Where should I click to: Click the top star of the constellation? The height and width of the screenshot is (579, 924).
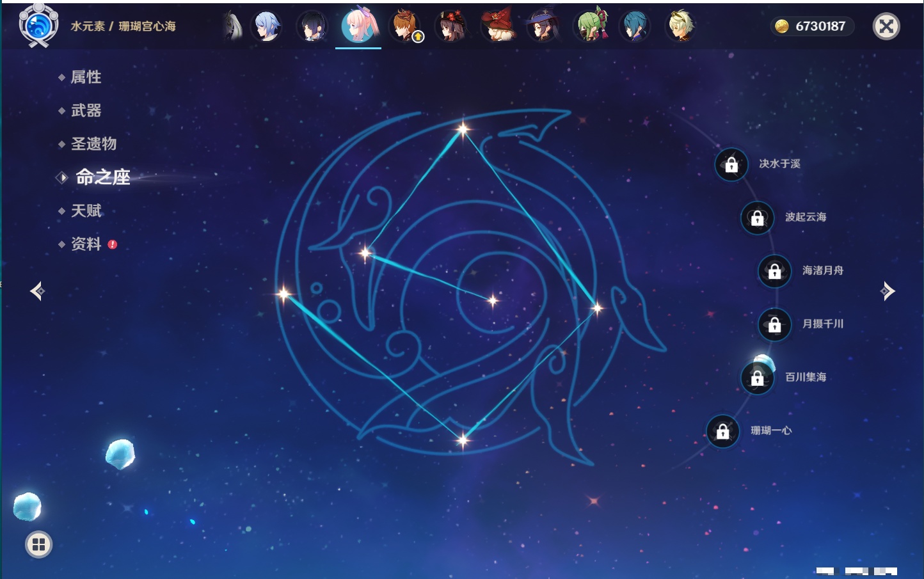463,129
